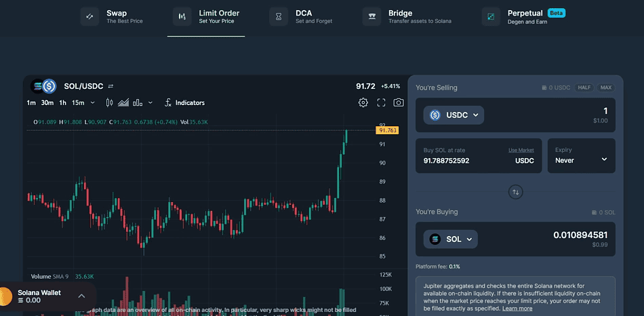Image resolution: width=644 pixels, height=316 pixels.
Task: Click the SOL/USDC token pair logo
Action: pos(43,86)
